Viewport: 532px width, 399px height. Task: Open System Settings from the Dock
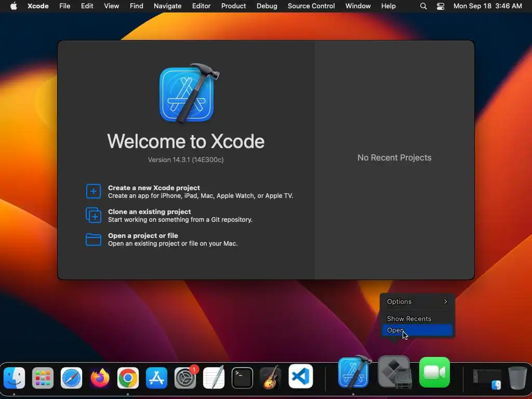click(x=185, y=378)
